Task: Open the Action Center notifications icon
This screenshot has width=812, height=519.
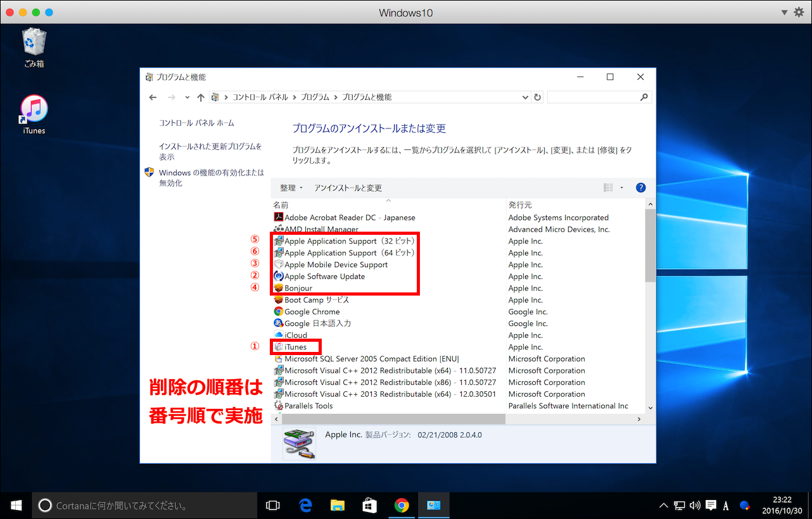Action: pyautogui.click(x=711, y=505)
